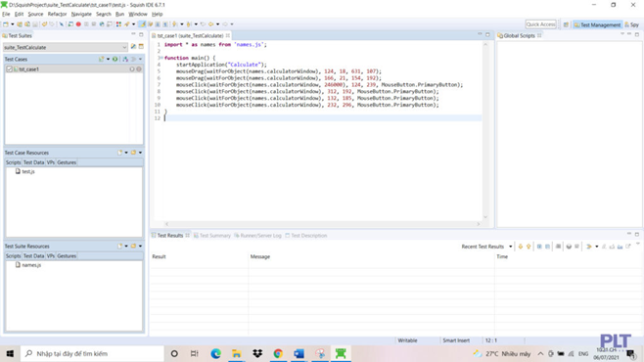Open the Refactor menu
The width and height of the screenshot is (644, 362).
[57, 14]
